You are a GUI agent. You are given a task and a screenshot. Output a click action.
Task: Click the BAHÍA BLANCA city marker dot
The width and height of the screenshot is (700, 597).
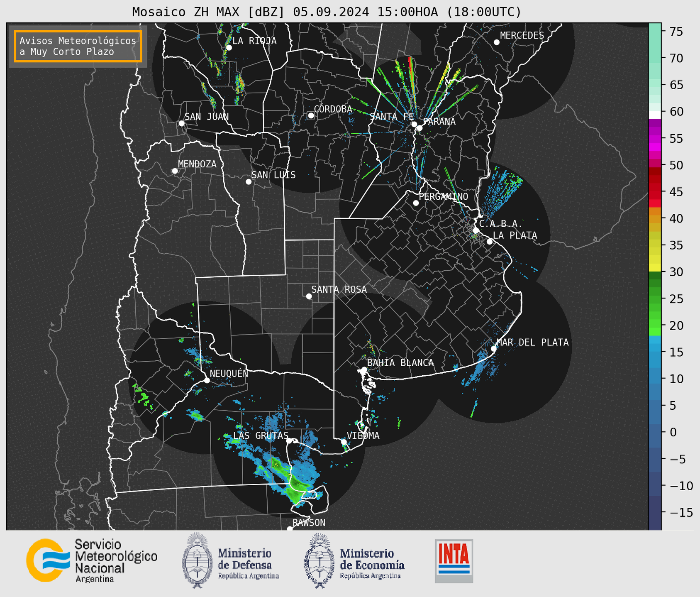click(x=364, y=369)
